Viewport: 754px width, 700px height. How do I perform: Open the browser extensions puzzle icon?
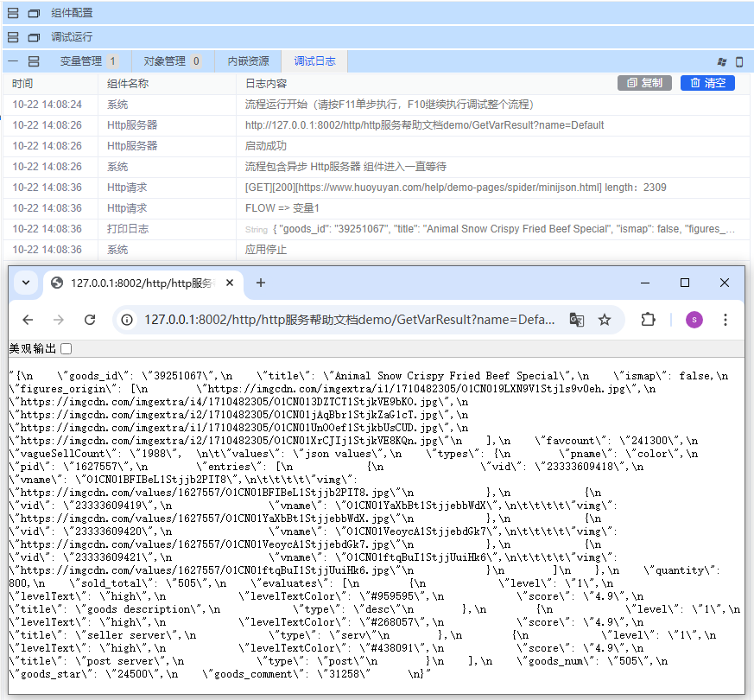[x=648, y=320]
